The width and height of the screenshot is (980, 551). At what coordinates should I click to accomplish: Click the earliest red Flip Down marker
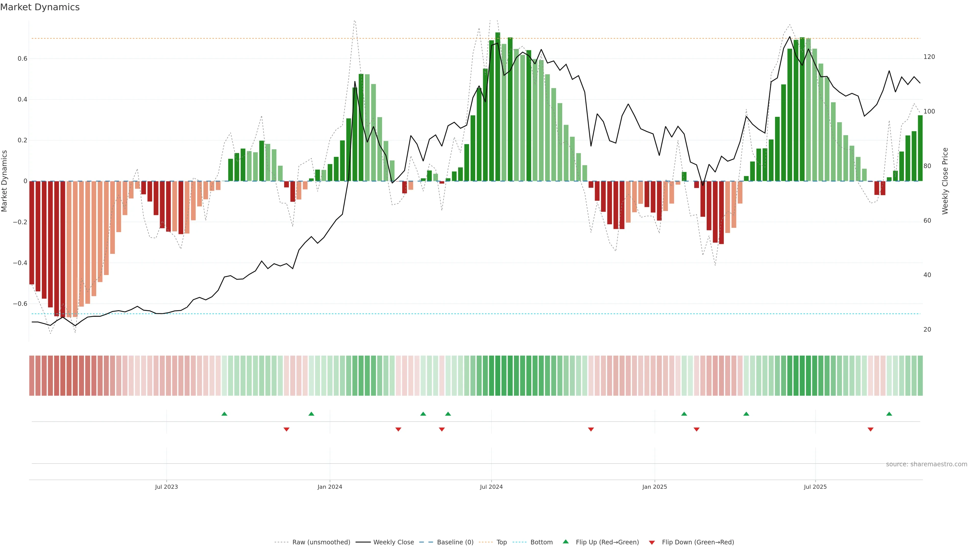point(286,429)
